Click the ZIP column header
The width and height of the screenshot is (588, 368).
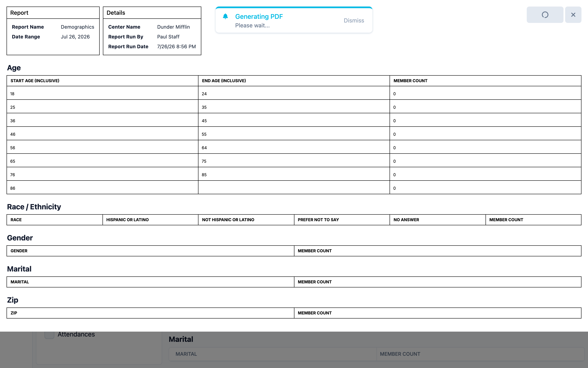[x=150, y=313]
